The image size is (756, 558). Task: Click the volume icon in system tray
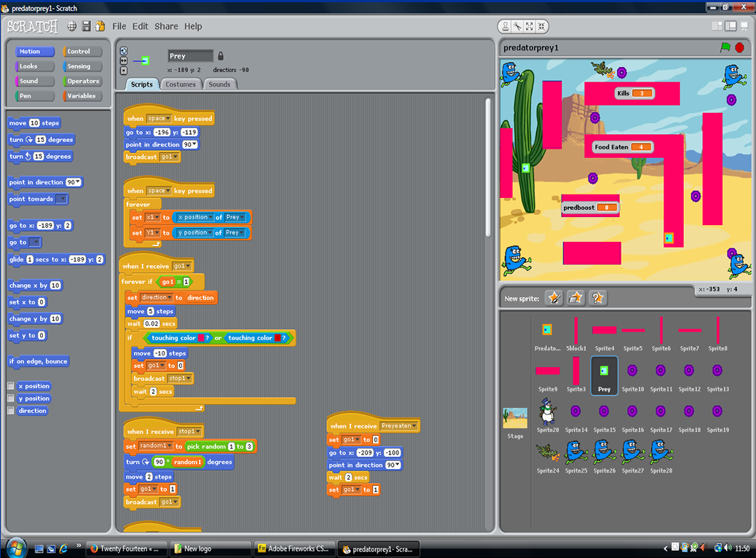point(728,548)
